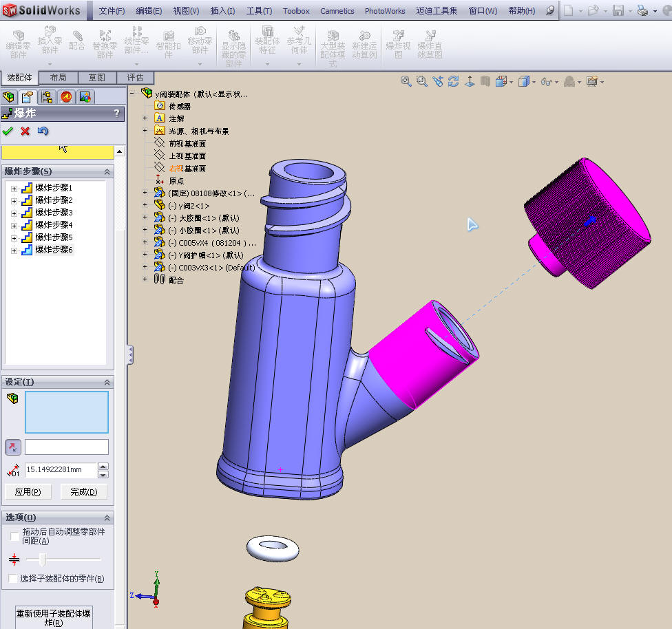This screenshot has height=629, width=672.
Task: Expand (-) 大胶圈<1> tree node
Action: [x=145, y=217]
